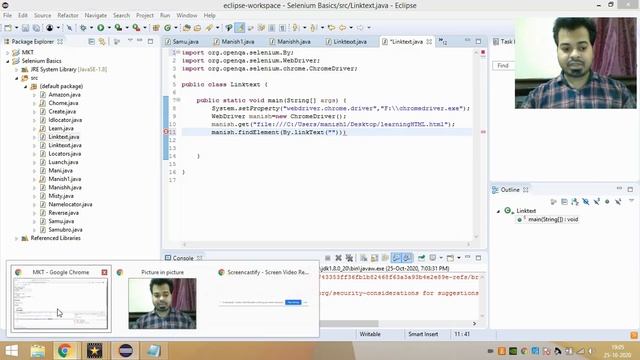
Task: Collapse the Selenium Basics project node
Action: tap(8, 61)
